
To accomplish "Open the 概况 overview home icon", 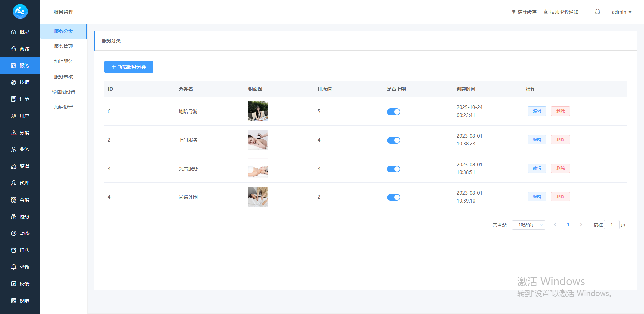I will (x=14, y=32).
